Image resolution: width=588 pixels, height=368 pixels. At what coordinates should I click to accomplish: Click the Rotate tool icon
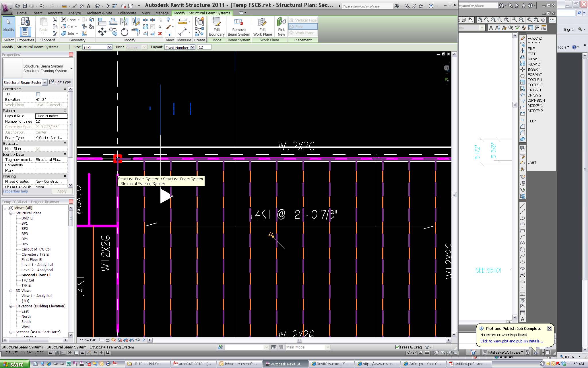point(124,32)
